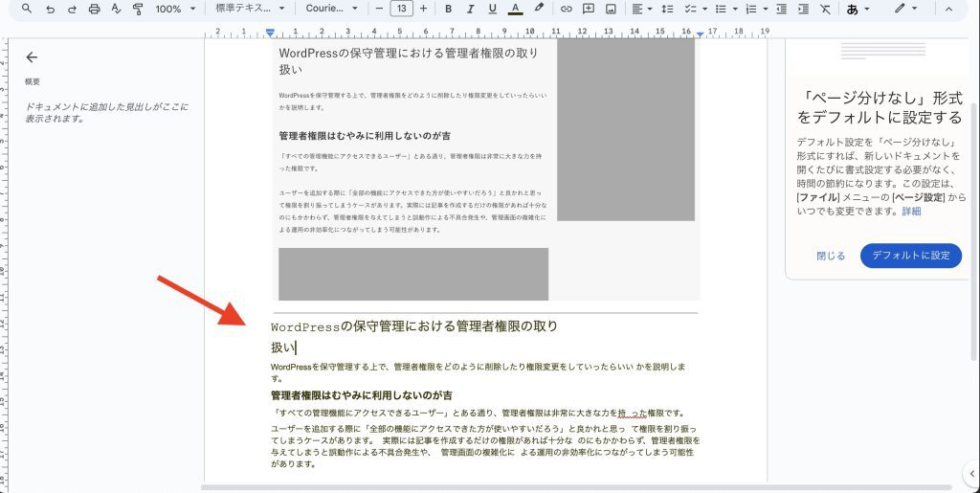The height and width of the screenshot is (493, 980).
Task: Click the right indent marker on ruler
Action: coord(700,34)
